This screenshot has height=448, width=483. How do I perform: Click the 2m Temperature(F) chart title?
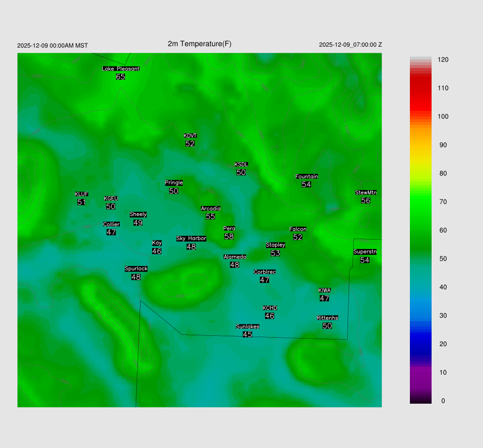(200, 44)
